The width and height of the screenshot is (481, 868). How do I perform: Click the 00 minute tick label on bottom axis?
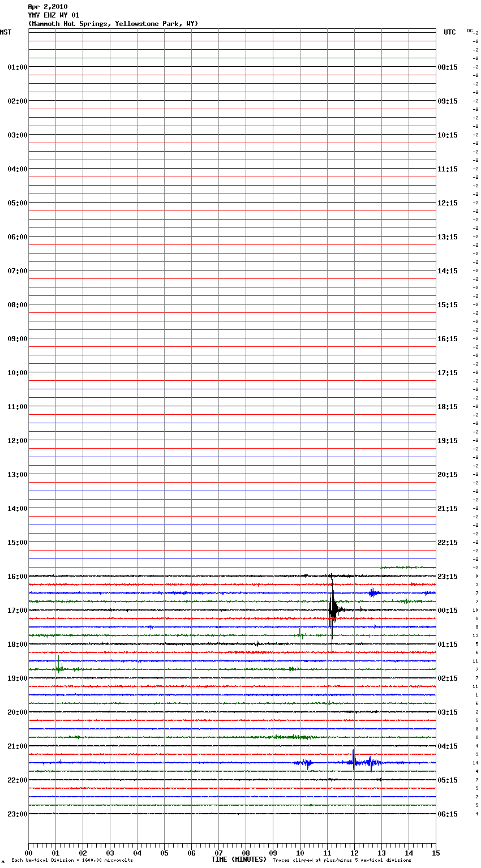tap(28, 853)
